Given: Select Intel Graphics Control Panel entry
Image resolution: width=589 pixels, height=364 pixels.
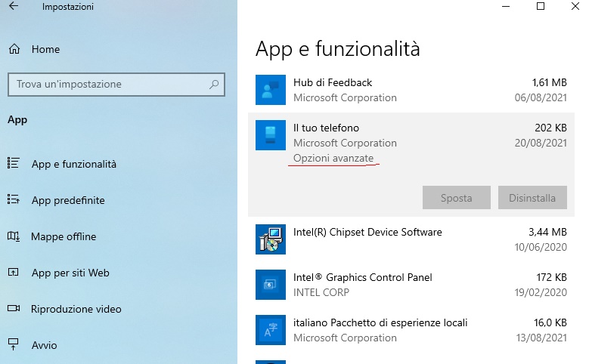Looking at the screenshot, I should pos(411,285).
